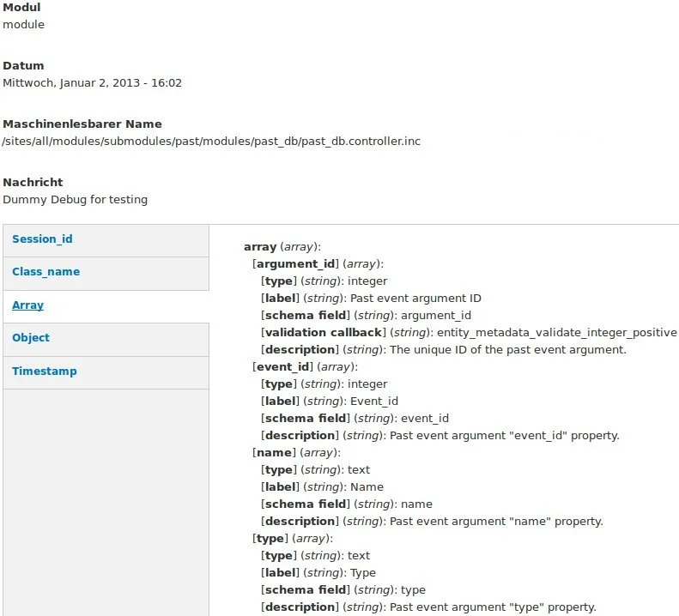Click the module value under Modul
679x616 pixels.
point(23,24)
